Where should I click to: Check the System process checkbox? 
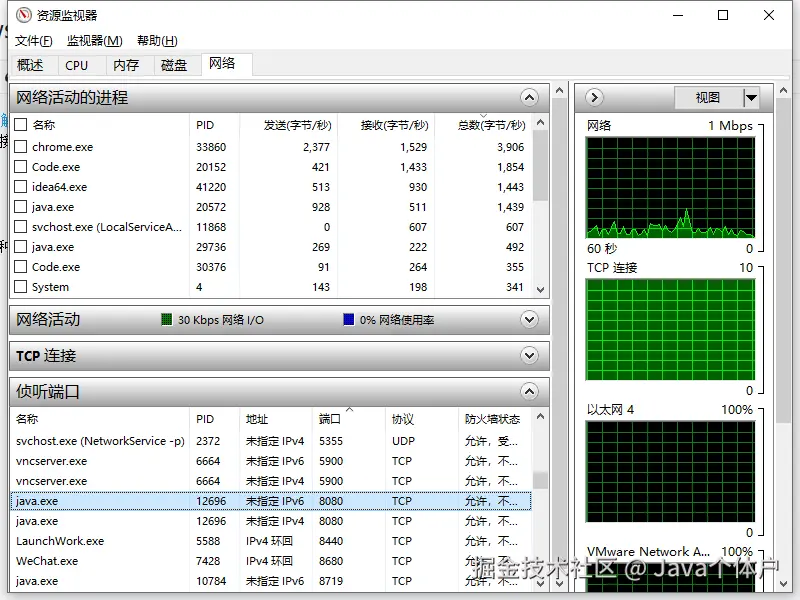[x=20, y=287]
